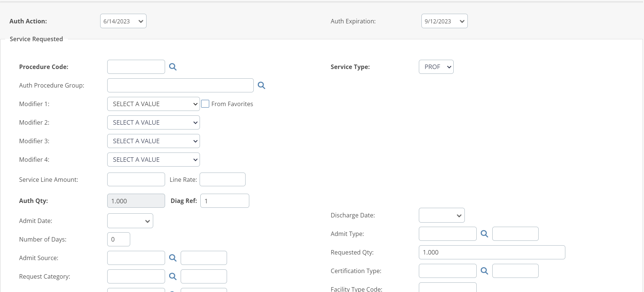The height and width of the screenshot is (292, 644).
Task: Expand the Modifier 1 dropdown
Action: click(153, 104)
